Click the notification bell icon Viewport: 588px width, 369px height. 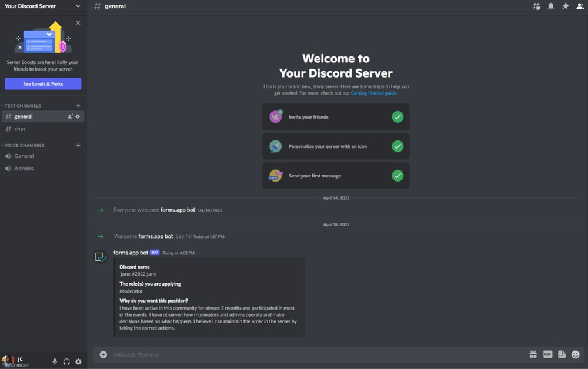pyautogui.click(x=551, y=6)
